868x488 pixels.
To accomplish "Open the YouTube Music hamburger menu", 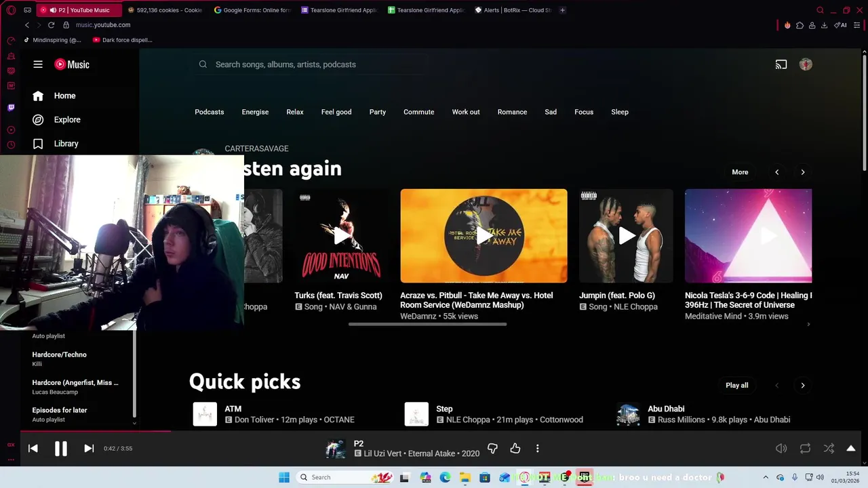I will pos(38,64).
